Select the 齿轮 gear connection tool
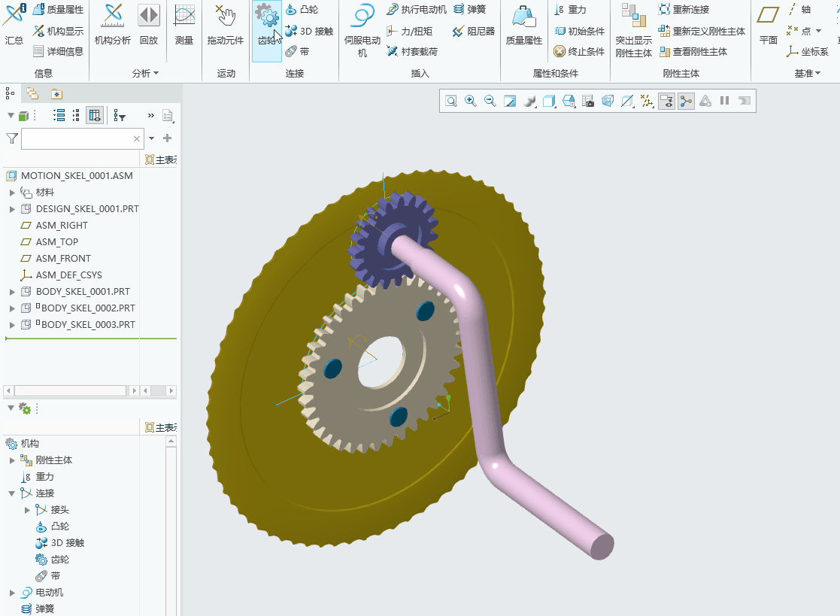 click(x=267, y=26)
